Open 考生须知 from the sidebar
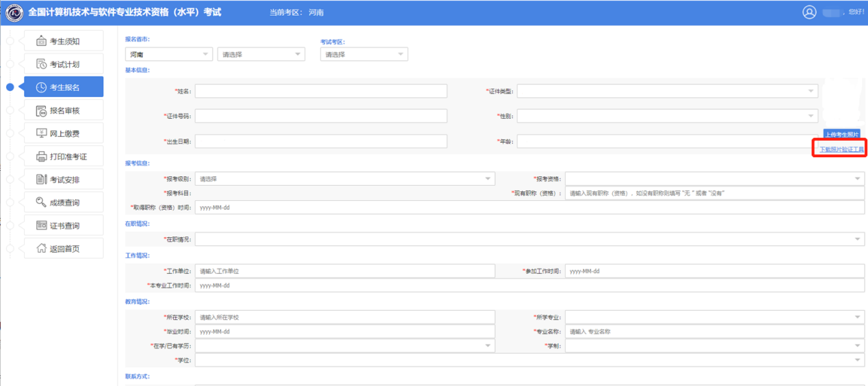Viewport: 868px width, 386px height. 64,41
